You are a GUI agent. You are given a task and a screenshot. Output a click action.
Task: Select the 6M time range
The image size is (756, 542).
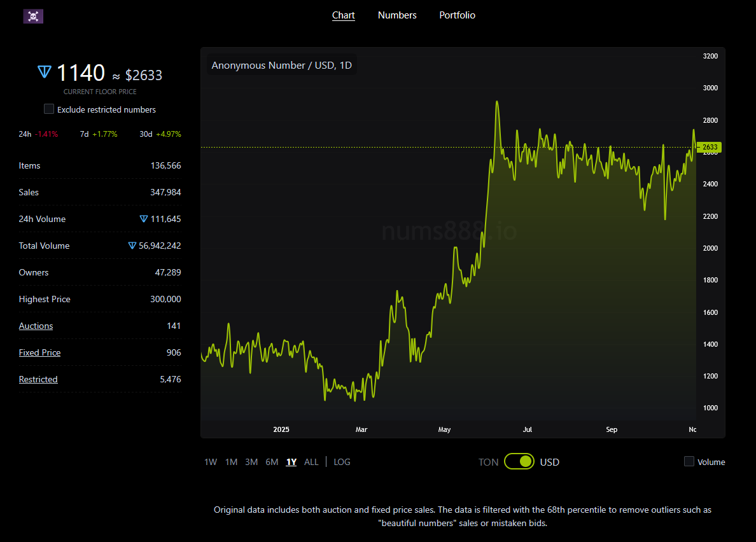point(272,462)
